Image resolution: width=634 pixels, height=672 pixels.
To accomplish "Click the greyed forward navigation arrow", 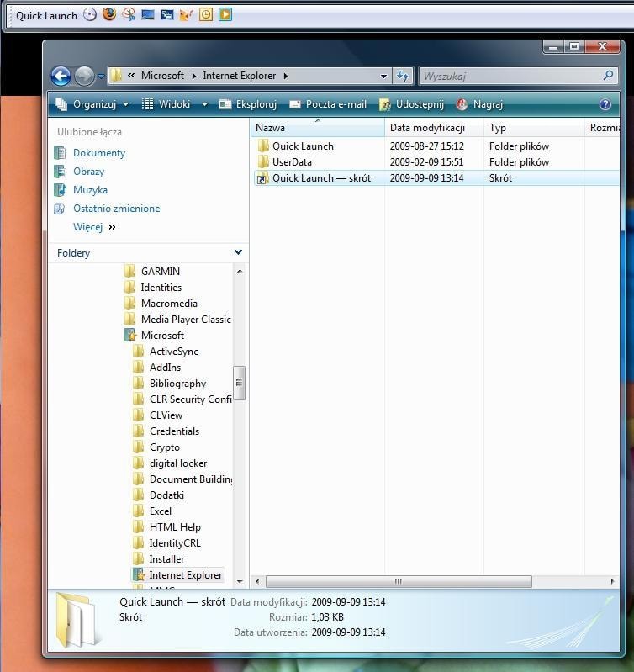I will point(84,77).
